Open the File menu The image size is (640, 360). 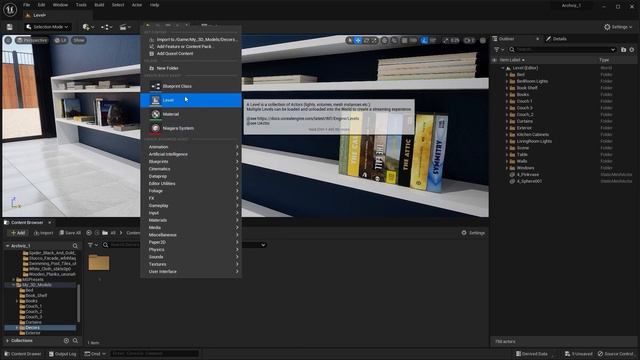[x=27, y=5]
